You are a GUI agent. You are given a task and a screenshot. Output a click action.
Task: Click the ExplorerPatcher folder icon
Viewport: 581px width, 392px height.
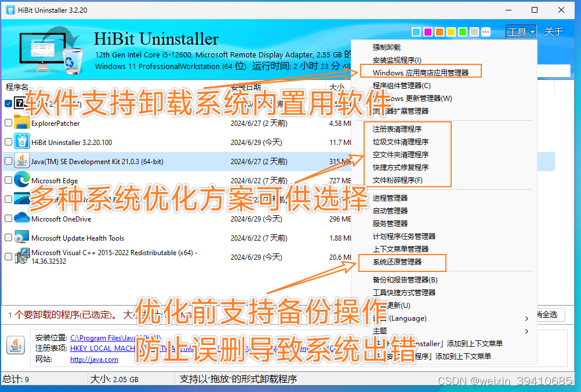pos(22,123)
